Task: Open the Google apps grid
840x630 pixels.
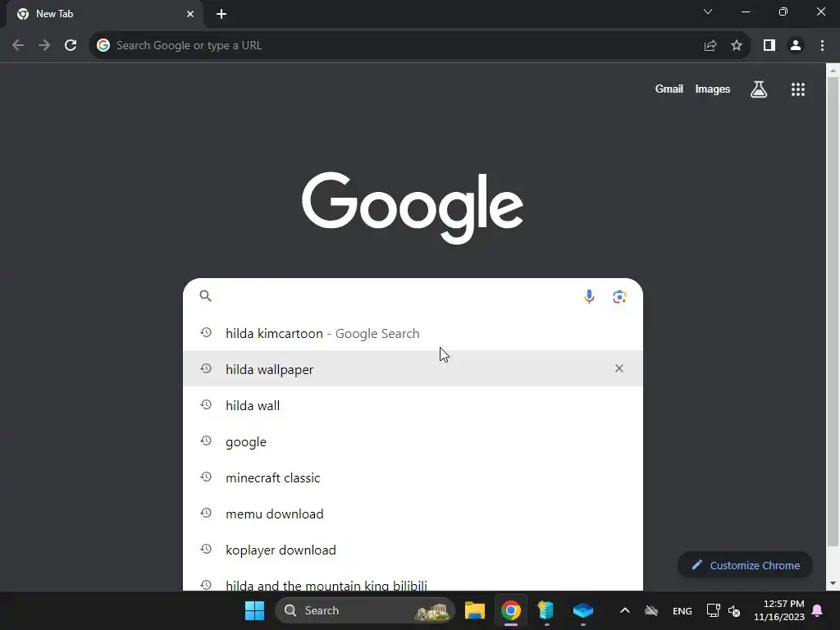Action: (798, 89)
